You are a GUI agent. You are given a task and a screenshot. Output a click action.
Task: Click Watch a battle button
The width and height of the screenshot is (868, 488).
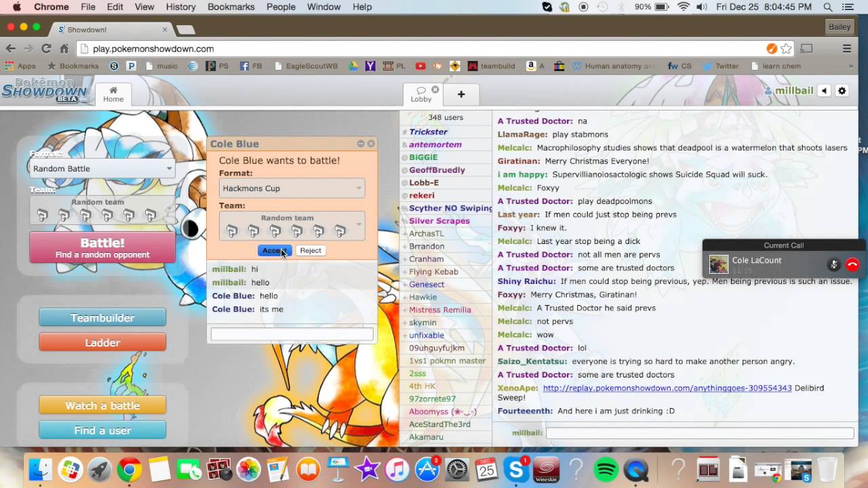pyautogui.click(x=102, y=405)
